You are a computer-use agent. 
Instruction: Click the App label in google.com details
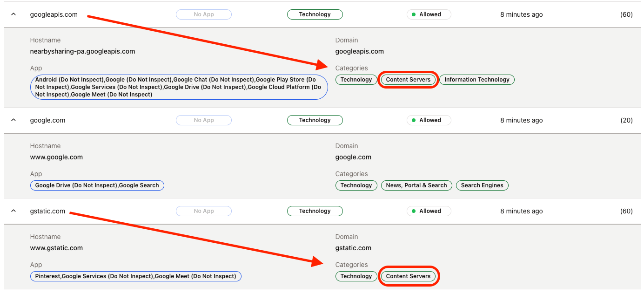point(36,174)
